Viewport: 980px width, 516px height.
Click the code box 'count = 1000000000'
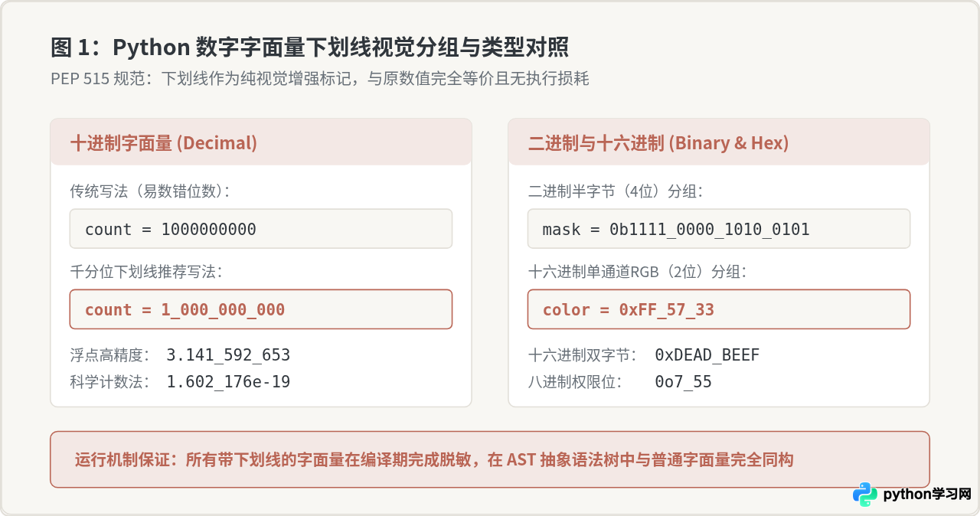coord(261,229)
